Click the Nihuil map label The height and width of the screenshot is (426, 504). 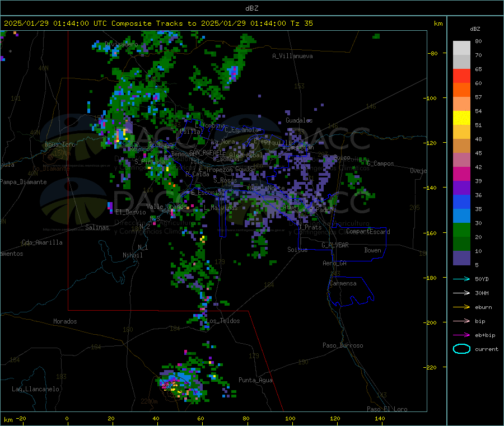tap(133, 255)
